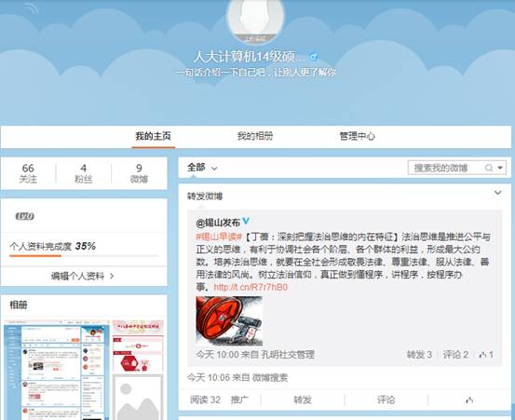The image size is (515, 420).
Task: Click the 推广 button under the post
Action: 239,400
